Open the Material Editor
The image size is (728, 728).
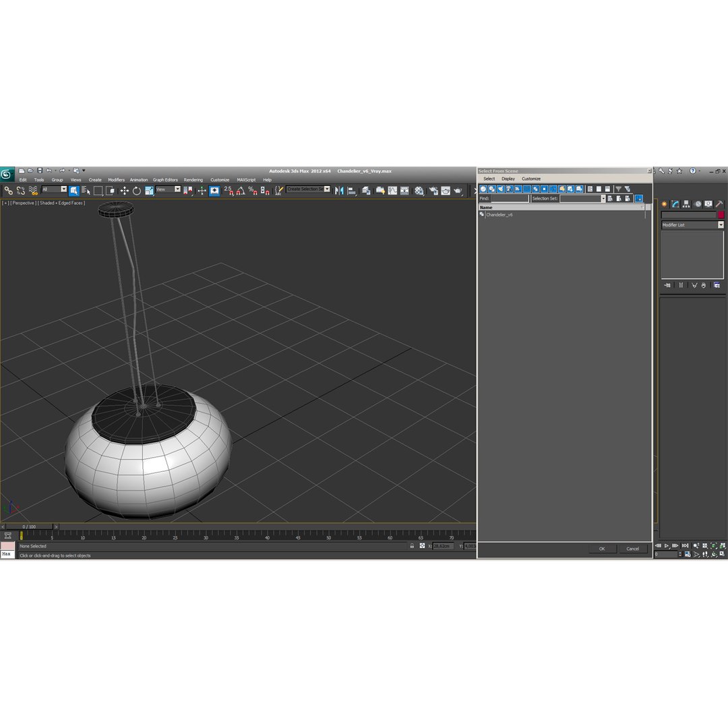point(419,190)
